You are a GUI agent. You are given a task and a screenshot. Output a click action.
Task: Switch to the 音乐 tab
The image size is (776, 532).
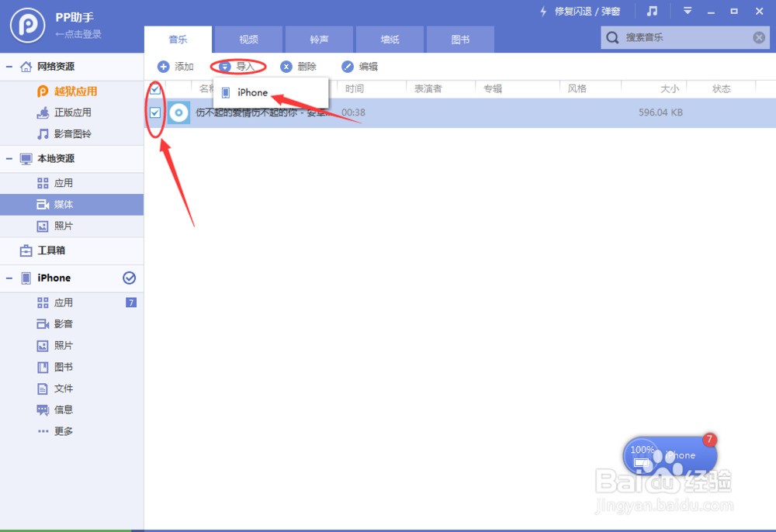point(178,40)
